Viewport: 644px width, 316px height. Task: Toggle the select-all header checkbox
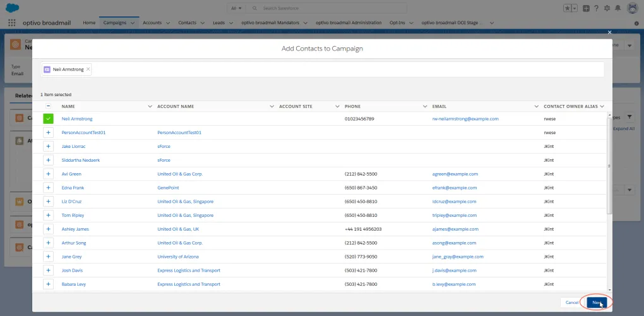[48, 106]
